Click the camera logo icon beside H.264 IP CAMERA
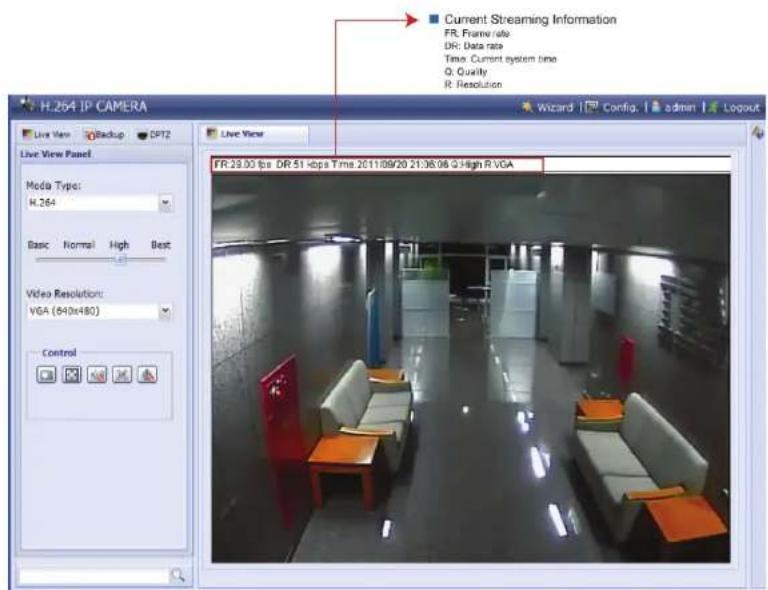The width and height of the screenshot is (768, 590). tap(27, 105)
